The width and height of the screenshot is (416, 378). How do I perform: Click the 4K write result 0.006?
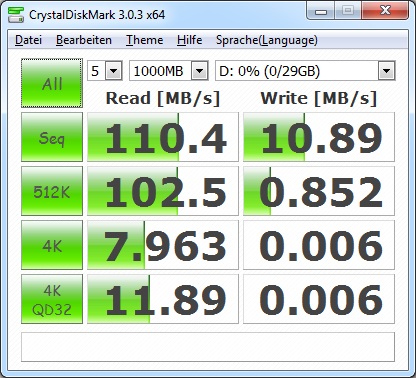[x=319, y=245]
